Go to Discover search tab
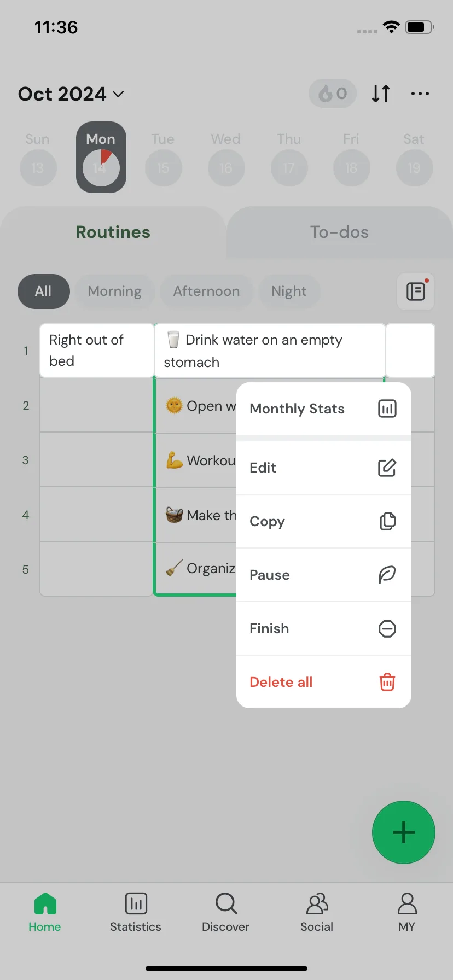The width and height of the screenshot is (453, 980). 226,912
